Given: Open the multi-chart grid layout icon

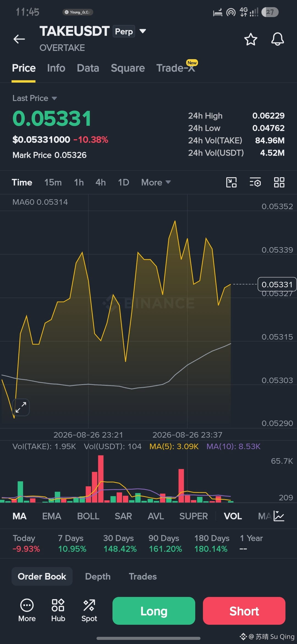Looking at the screenshot, I should point(279,182).
